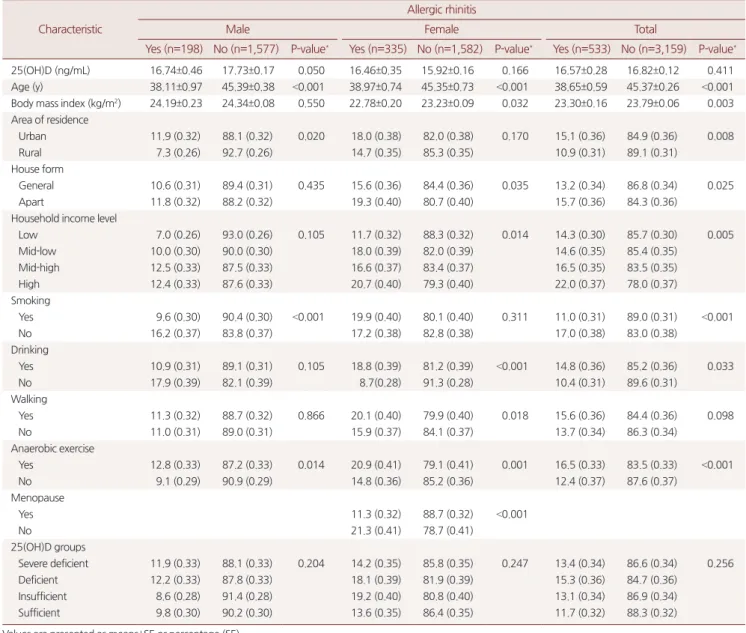Click the 'Smoking' section label
The image size is (746, 633).
point(30,300)
